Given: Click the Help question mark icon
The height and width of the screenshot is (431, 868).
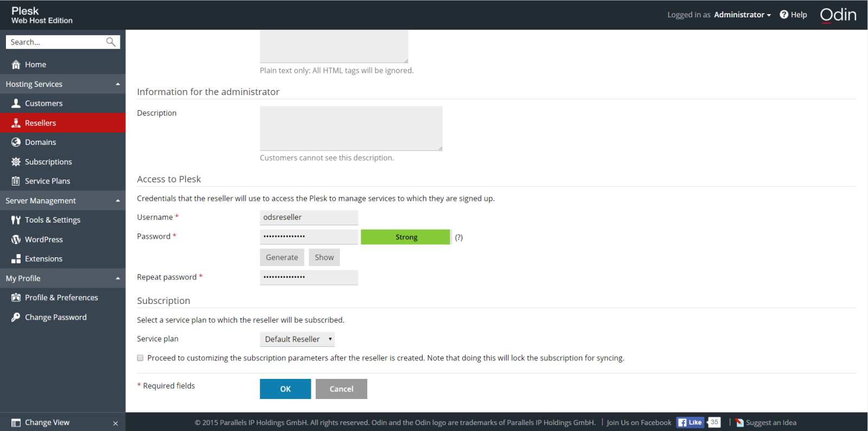Looking at the screenshot, I should [784, 15].
